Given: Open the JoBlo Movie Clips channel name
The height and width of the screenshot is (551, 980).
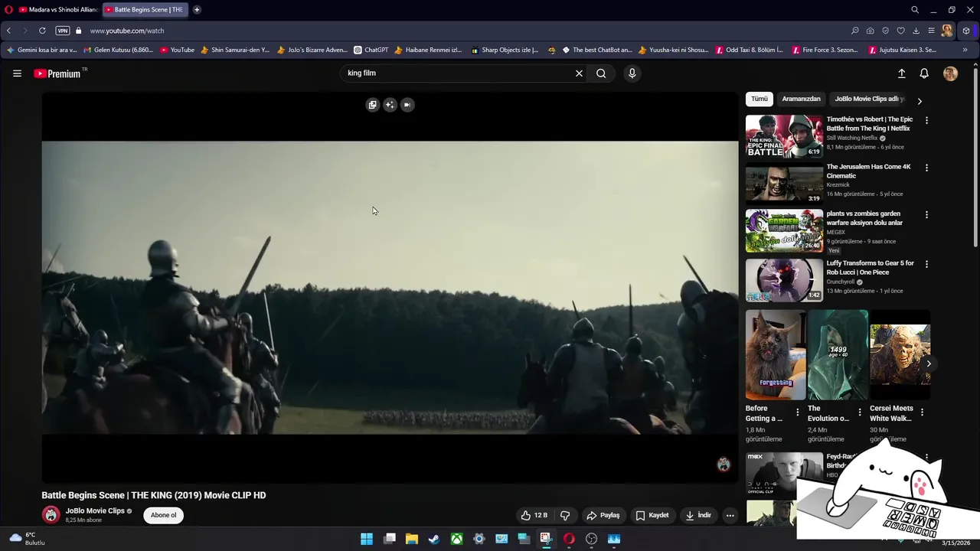Looking at the screenshot, I should 95,510.
